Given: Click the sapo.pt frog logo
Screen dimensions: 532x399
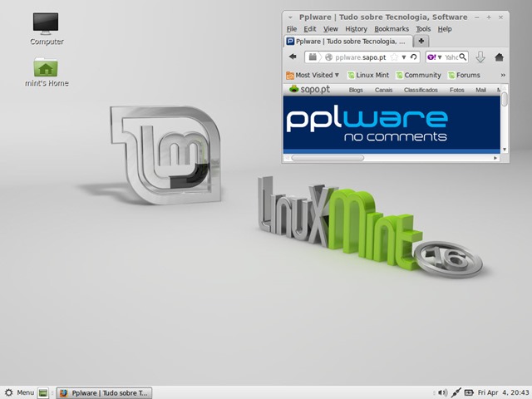Looking at the screenshot, I should 293,89.
